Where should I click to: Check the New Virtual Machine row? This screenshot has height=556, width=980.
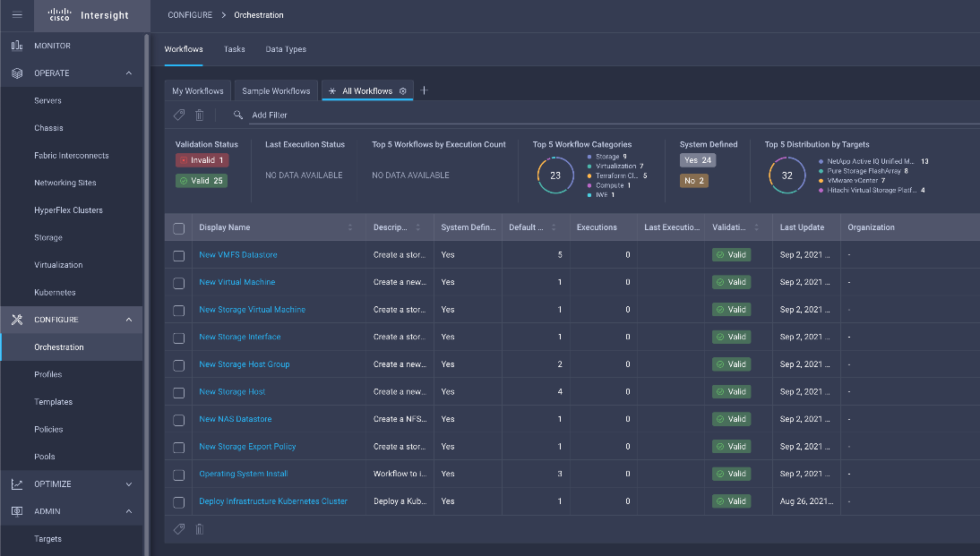tap(179, 283)
